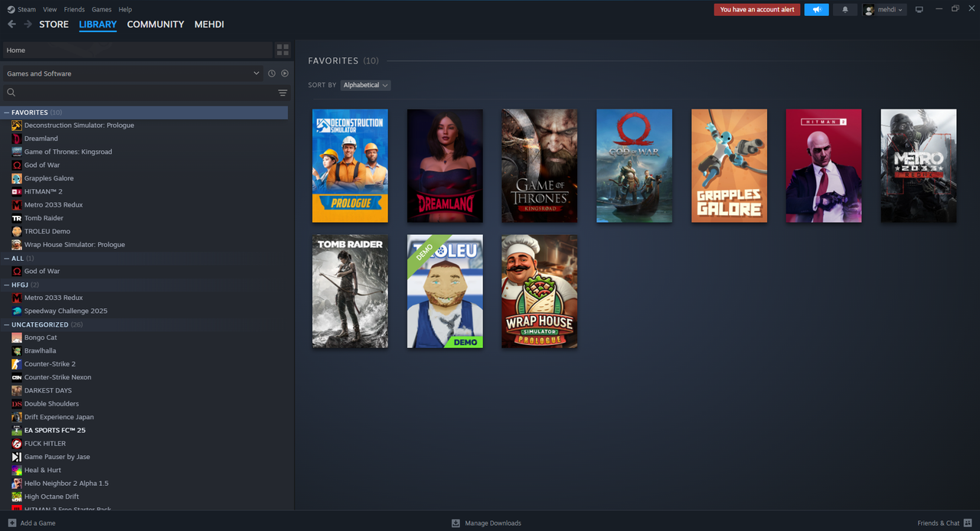Go back with the left arrow button
The image size is (980, 531).
coord(11,24)
